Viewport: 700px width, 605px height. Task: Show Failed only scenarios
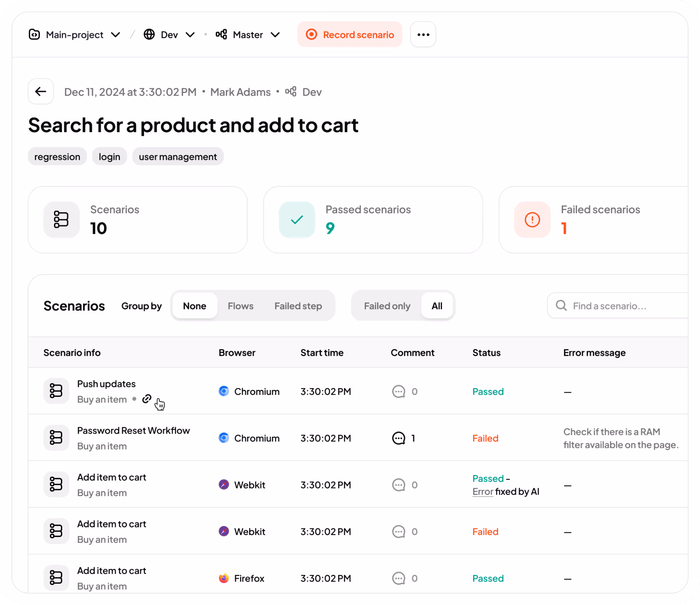[387, 306]
